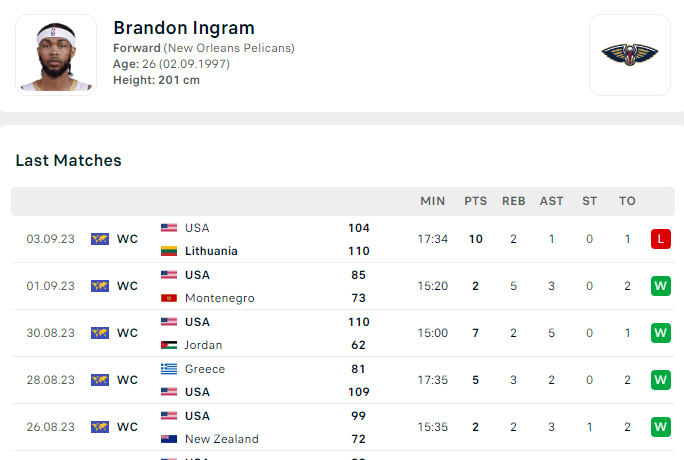The height and width of the screenshot is (460, 684).
Task: Click the Greece flag icon
Action: pyautogui.click(x=169, y=369)
